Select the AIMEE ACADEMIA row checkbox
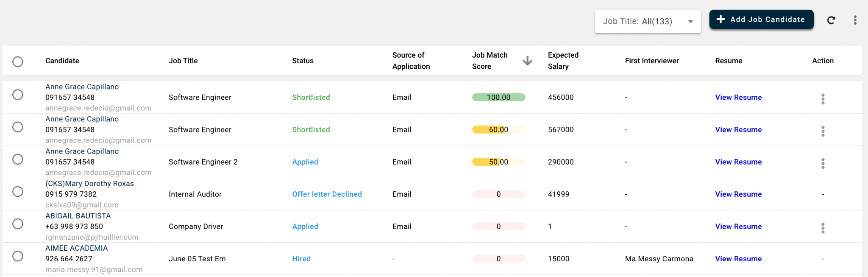 [x=18, y=256]
